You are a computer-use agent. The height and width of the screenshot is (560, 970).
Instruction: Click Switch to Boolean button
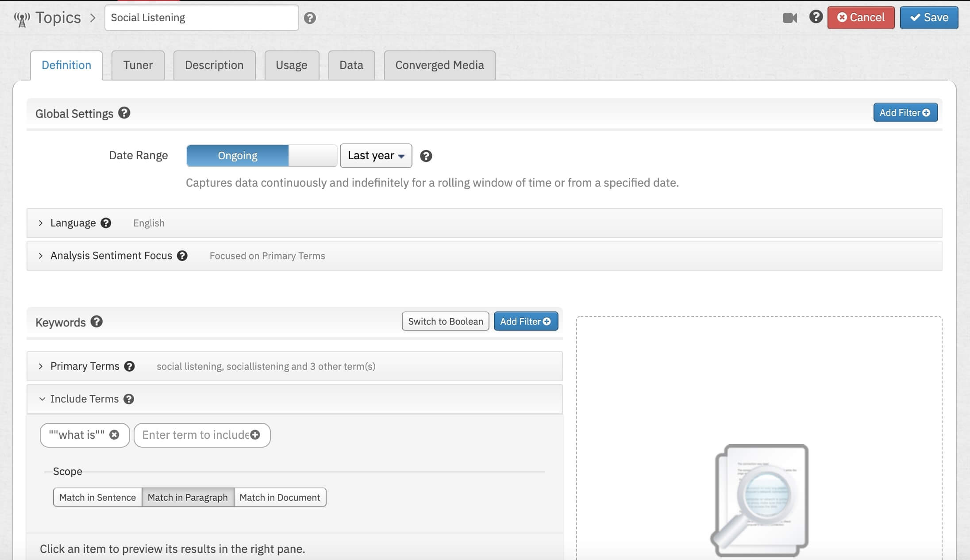(445, 322)
